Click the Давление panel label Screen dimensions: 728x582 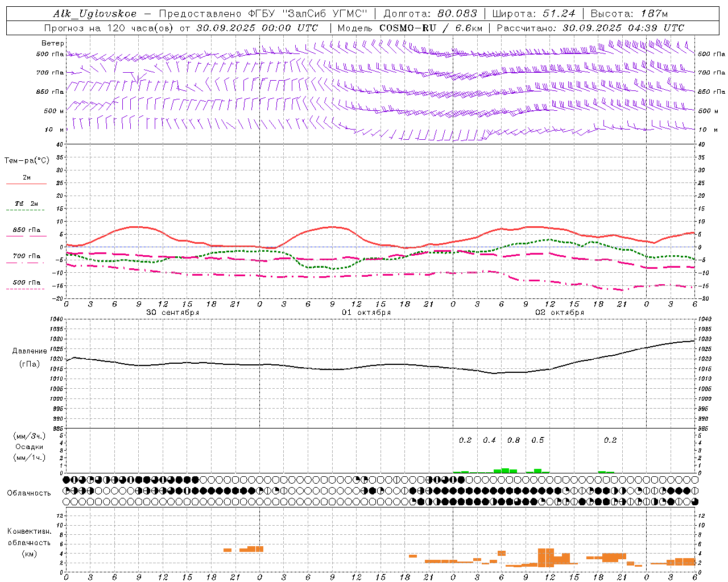point(30,351)
